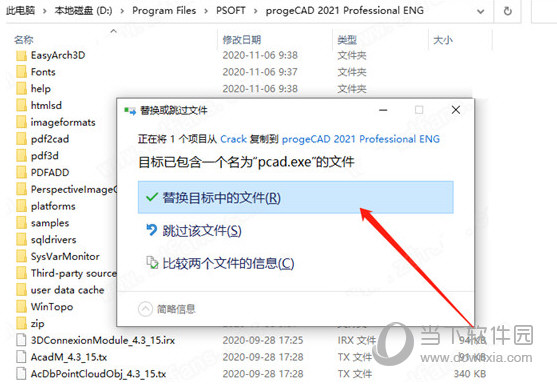The width and height of the screenshot is (557, 387).
Task: Choose Skip this file option
Action: point(194,231)
